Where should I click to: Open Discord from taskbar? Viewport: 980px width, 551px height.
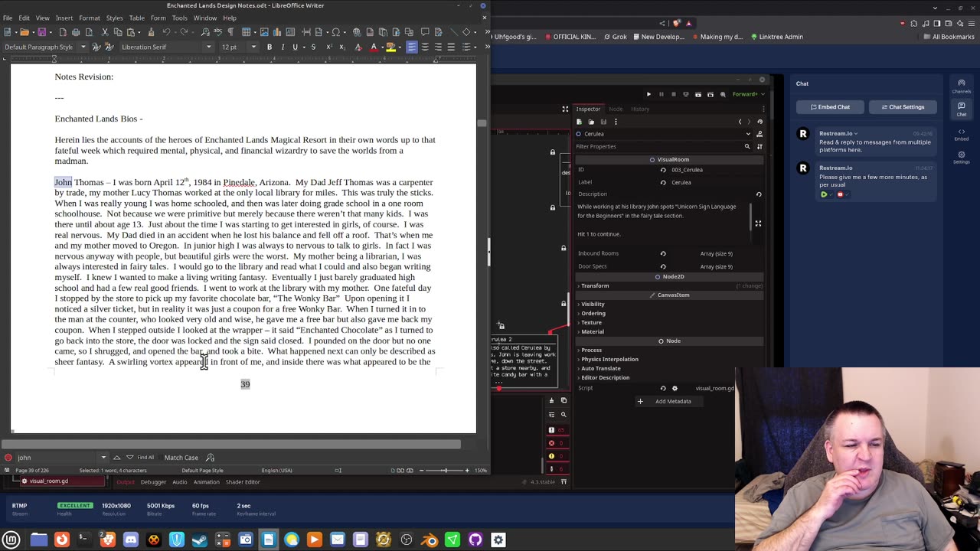pos(131,540)
